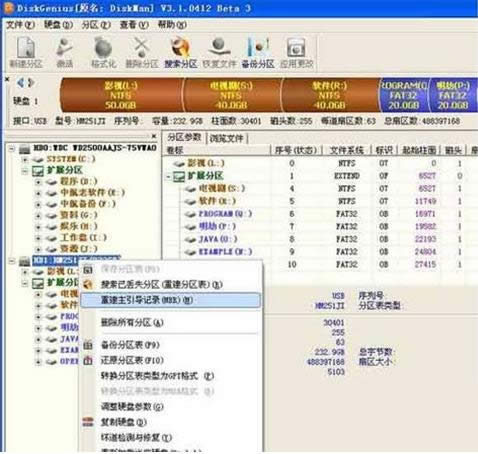The width and height of the screenshot is (478, 454).
Task: Expand the 程序 (D:) tree node
Action: click(38, 182)
